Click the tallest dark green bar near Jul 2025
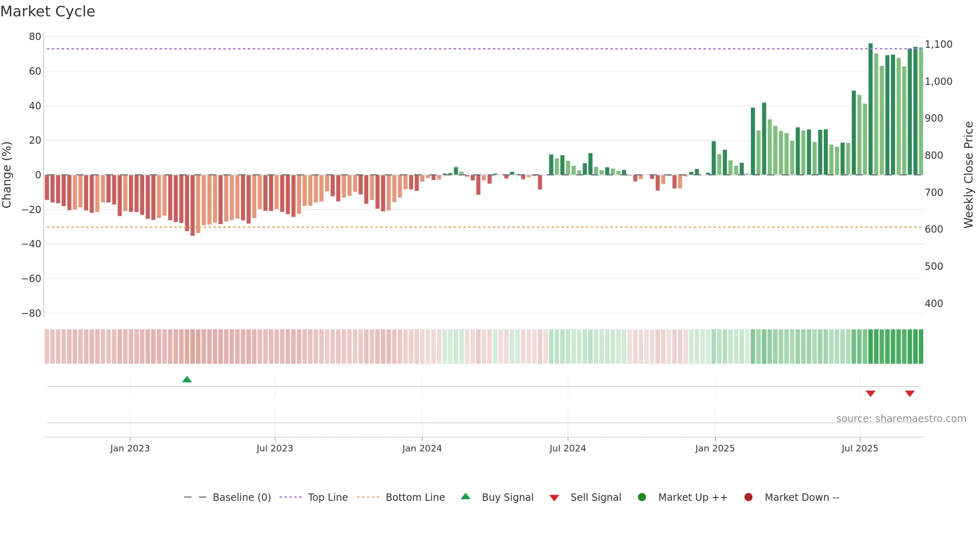The image size is (980, 551). [x=871, y=109]
